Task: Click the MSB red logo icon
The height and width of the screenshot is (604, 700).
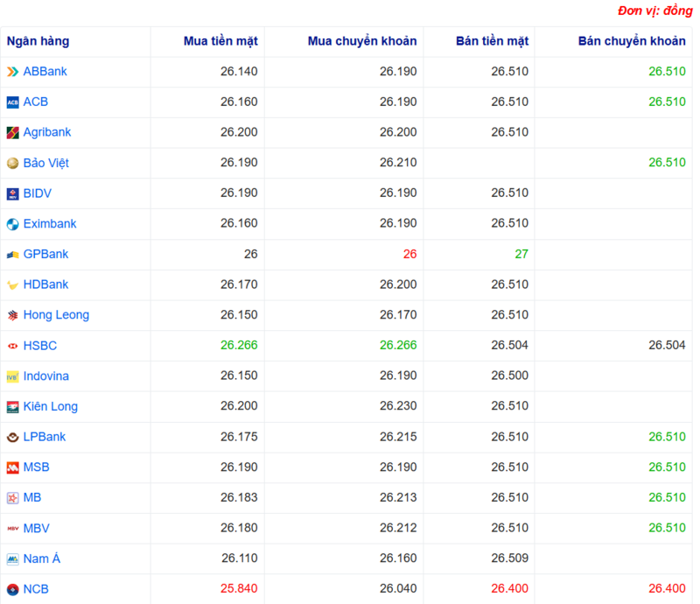Action: 12,467
